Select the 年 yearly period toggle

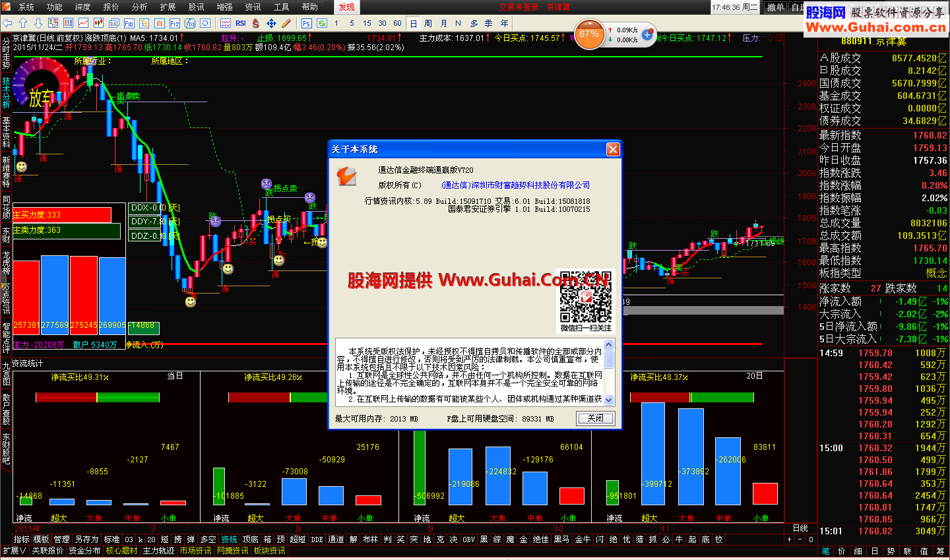505,23
